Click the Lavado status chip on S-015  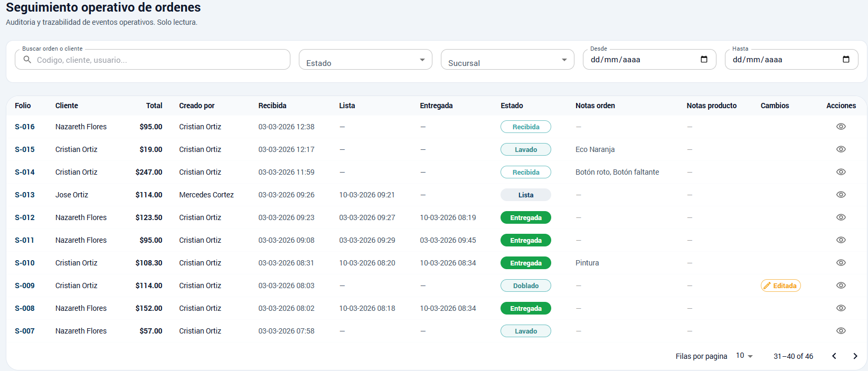(x=526, y=149)
